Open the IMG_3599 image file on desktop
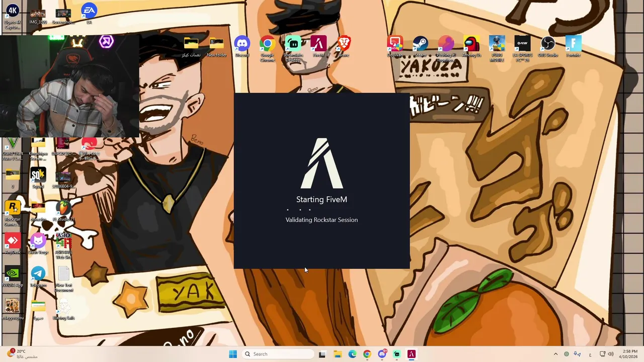This screenshot has height=362, width=644. click(38, 16)
